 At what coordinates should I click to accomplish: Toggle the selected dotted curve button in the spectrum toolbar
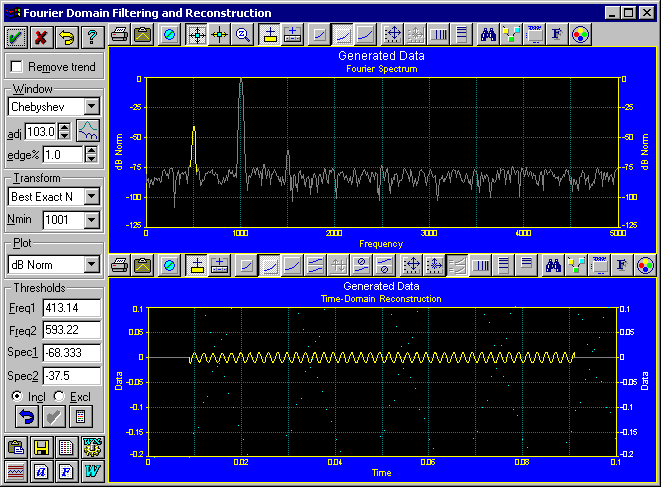tap(343, 35)
